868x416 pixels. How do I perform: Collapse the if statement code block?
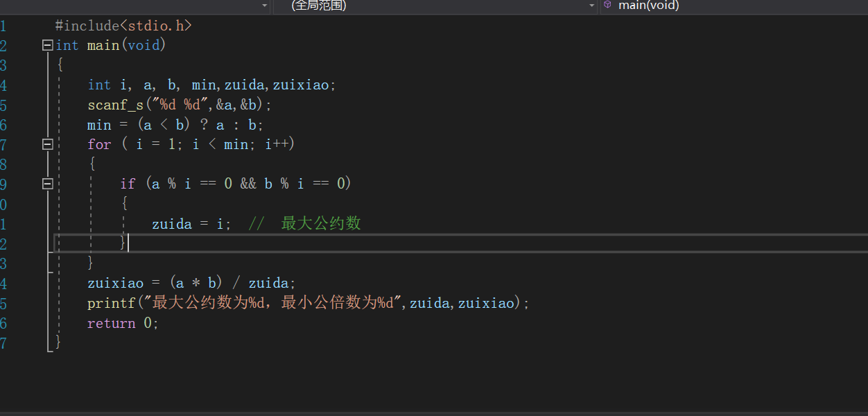pos(47,184)
